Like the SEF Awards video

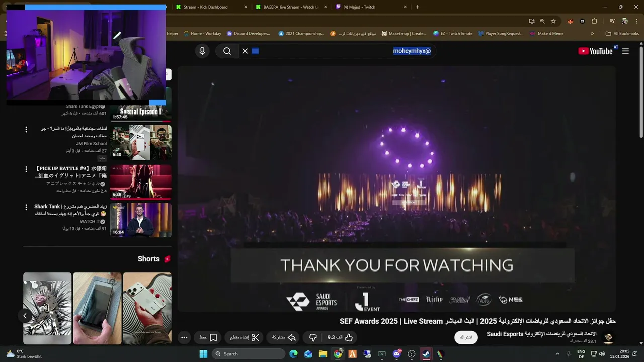341,337
